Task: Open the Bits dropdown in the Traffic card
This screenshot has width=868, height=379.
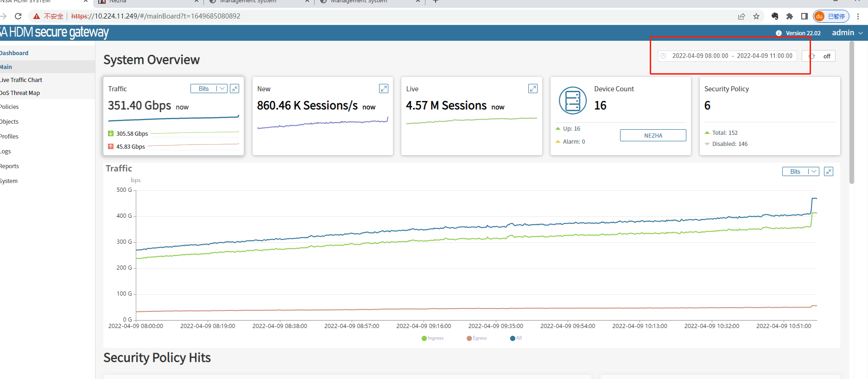Action: (209, 88)
